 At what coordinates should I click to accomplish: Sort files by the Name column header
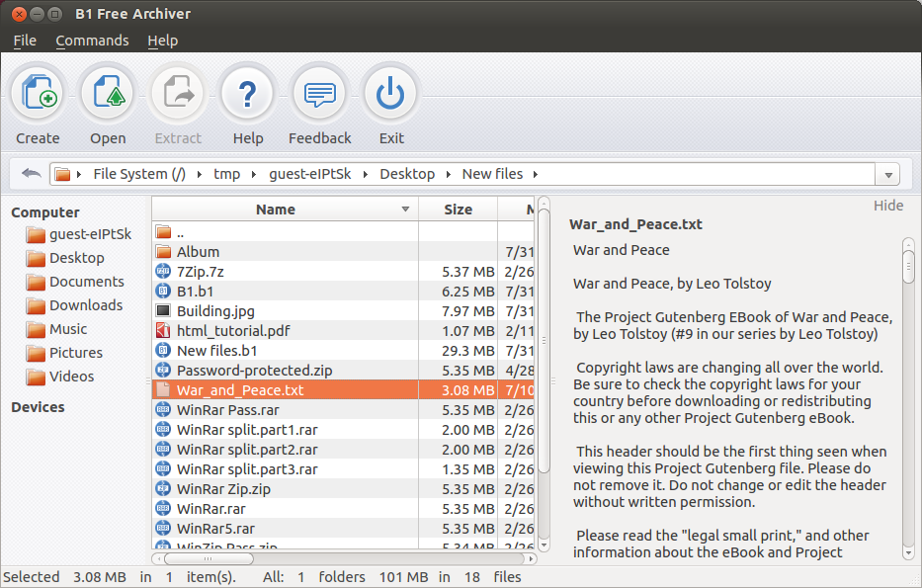click(286, 210)
